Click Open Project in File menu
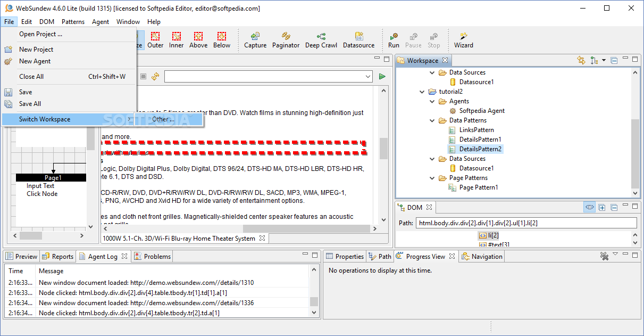Image resolution: width=644 pixels, height=336 pixels. pos(69,34)
